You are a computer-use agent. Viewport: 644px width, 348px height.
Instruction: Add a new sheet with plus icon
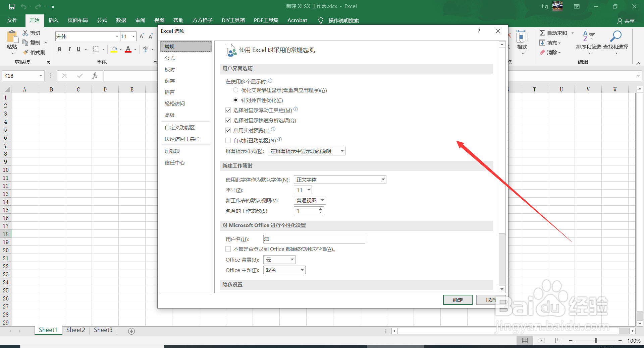(131, 331)
